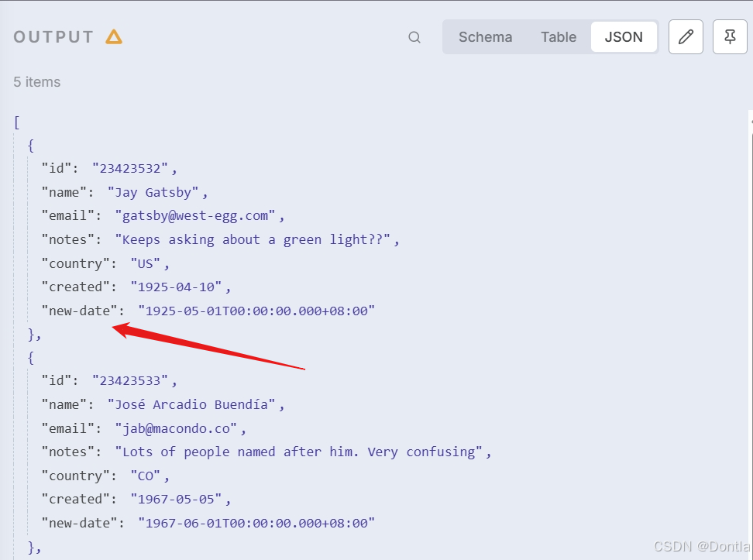
Task: Select email value "jab@macondo.co"
Action: [x=177, y=428]
